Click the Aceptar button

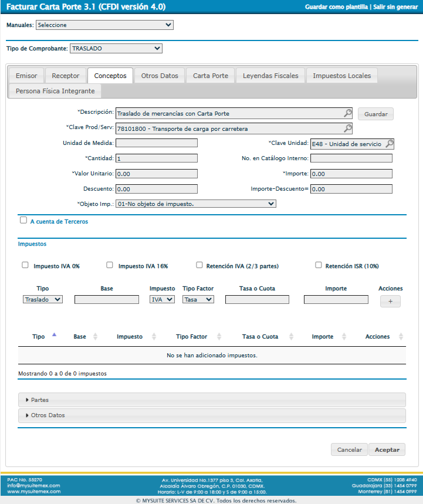tap(387, 449)
